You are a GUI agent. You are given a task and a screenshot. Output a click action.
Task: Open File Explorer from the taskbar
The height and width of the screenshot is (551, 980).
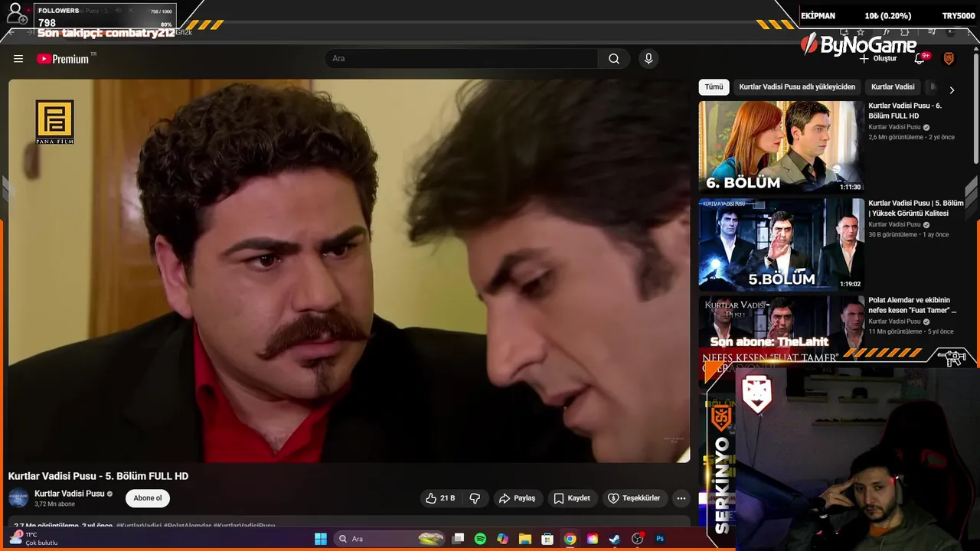pyautogui.click(x=525, y=539)
